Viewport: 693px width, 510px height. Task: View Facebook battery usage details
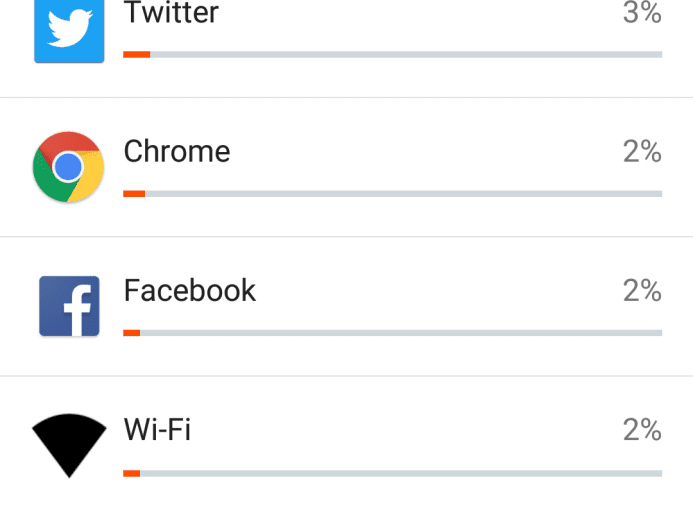point(346,306)
